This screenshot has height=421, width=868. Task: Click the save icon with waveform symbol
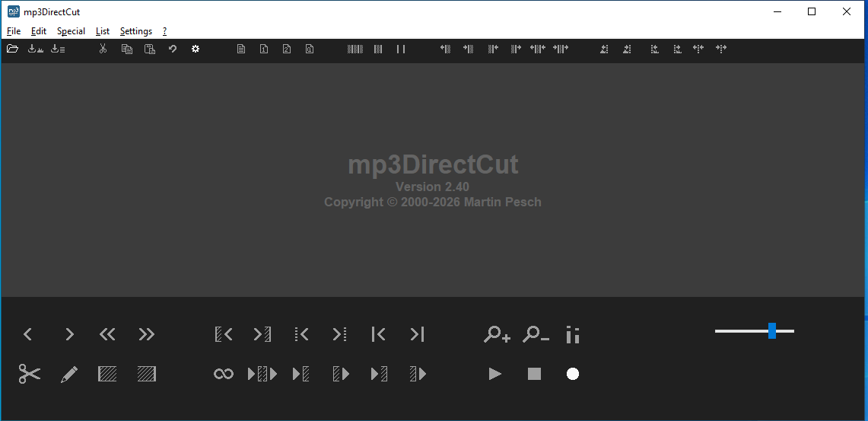click(36, 49)
